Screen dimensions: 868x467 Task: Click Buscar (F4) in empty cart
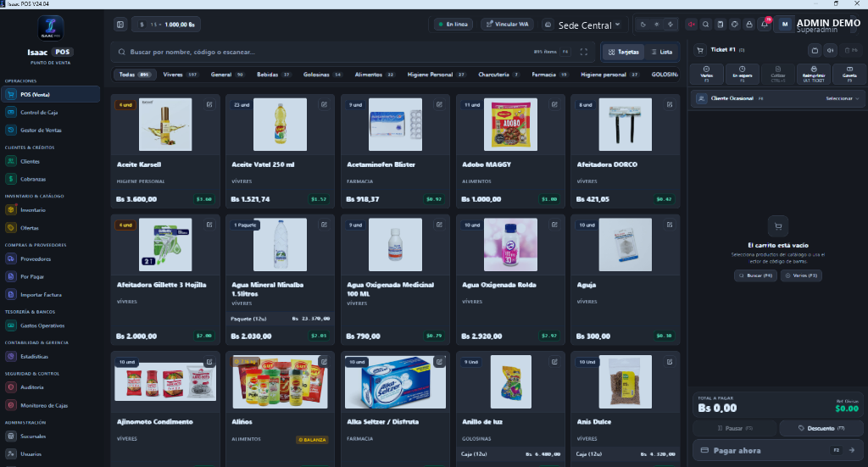point(755,275)
